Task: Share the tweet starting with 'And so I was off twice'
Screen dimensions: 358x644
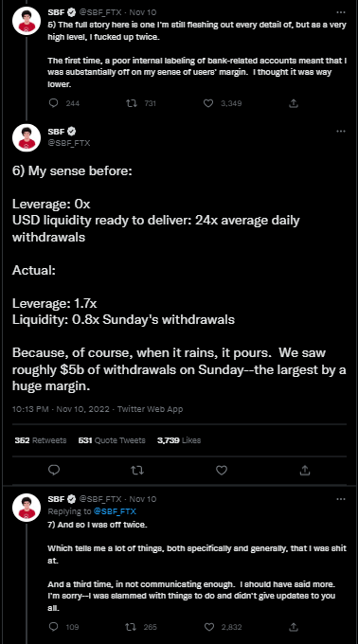Action: click(294, 627)
